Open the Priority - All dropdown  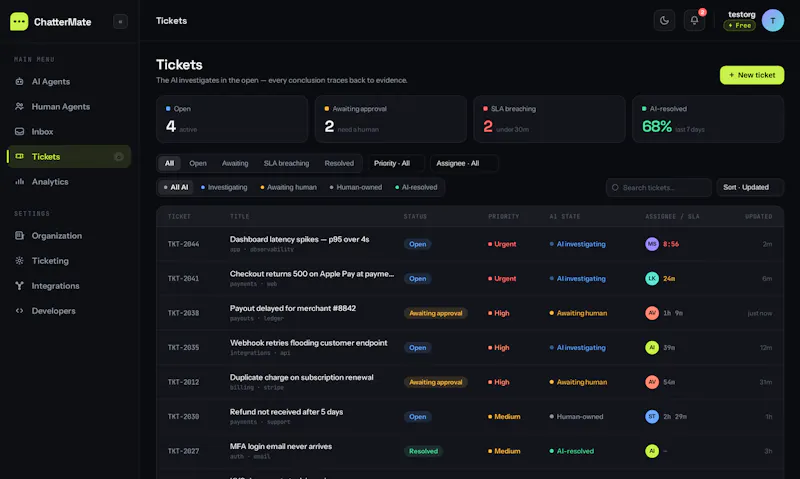click(x=396, y=163)
